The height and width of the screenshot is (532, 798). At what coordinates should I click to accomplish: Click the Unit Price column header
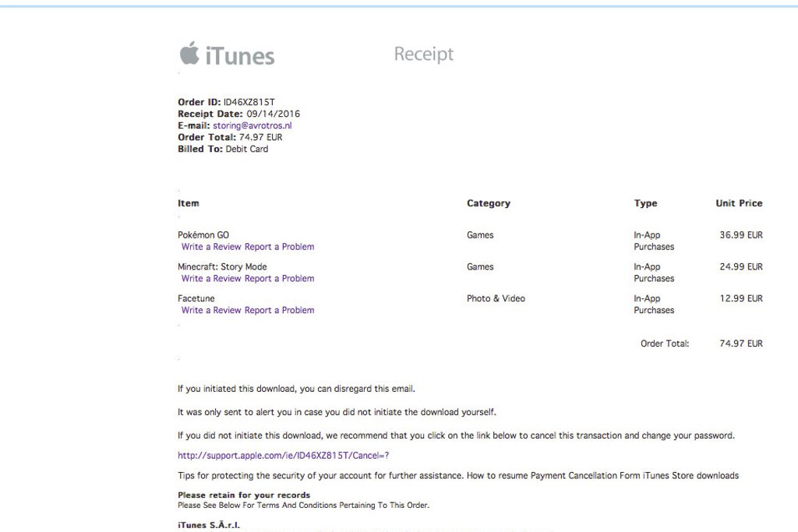point(739,203)
